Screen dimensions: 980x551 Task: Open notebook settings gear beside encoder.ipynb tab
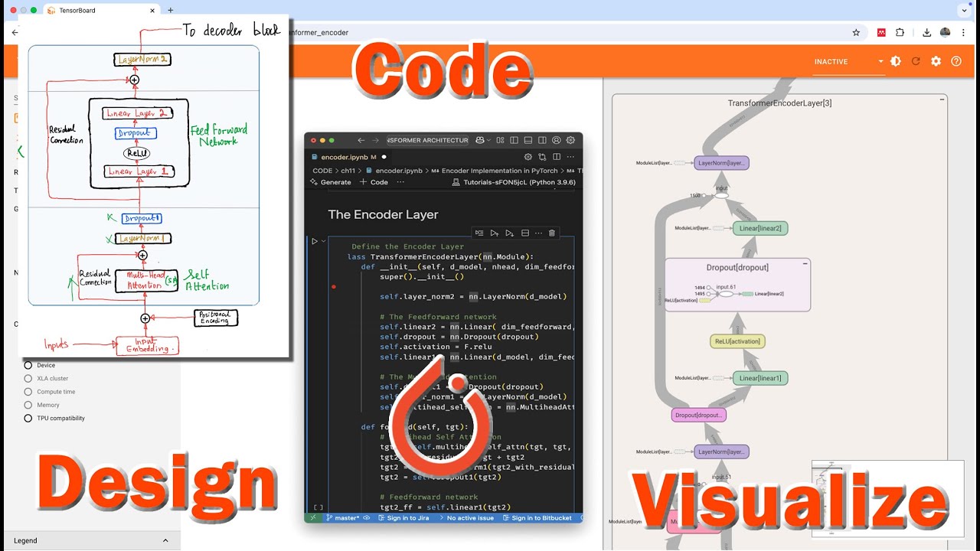pyautogui.click(x=528, y=157)
